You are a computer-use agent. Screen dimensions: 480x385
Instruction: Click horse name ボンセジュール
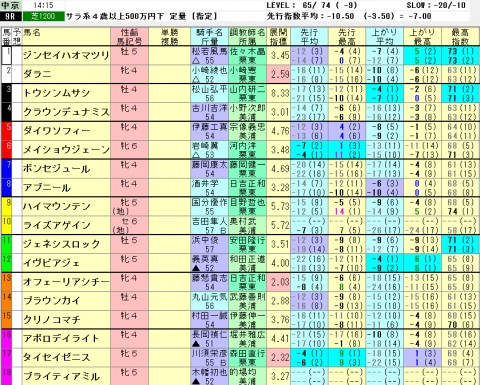coord(56,168)
